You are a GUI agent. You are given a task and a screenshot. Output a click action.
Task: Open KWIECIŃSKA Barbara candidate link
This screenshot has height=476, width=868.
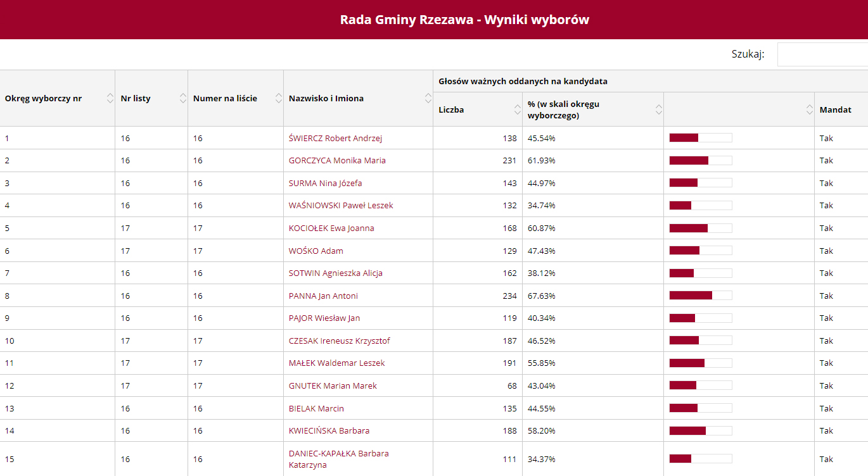pyautogui.click(x=329, y=430)
